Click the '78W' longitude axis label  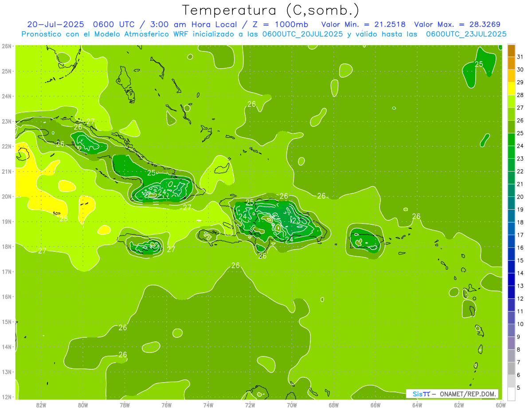click(x=125, y=404)
